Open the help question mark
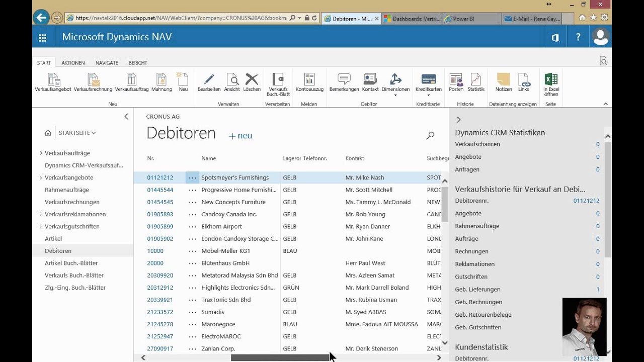 click(578, 37)
